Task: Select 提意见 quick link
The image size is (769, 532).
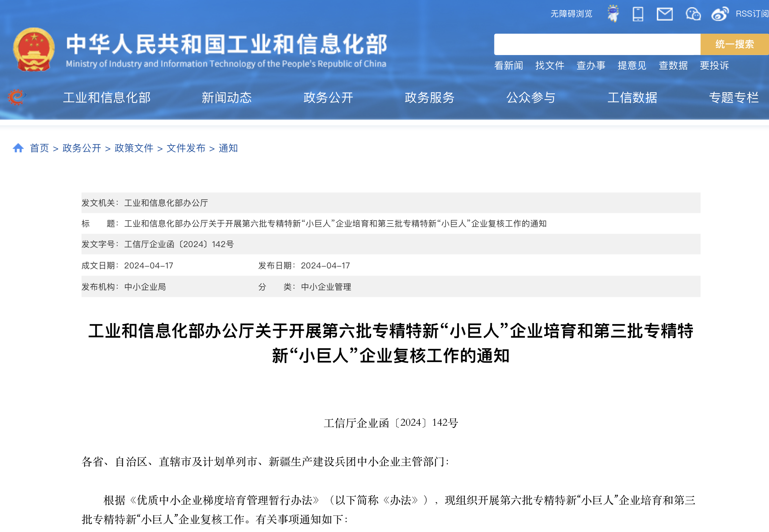Action: coord(632,65)
